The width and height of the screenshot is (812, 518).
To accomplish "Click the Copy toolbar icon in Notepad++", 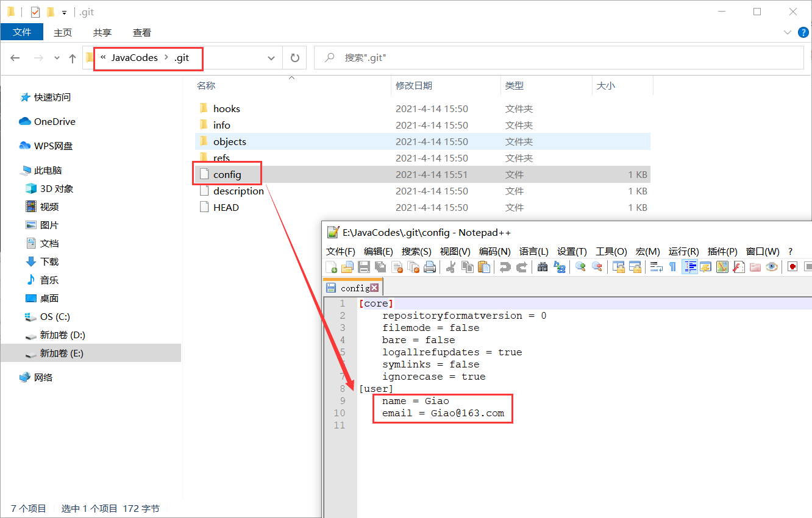I will click(x=468, y=266).
